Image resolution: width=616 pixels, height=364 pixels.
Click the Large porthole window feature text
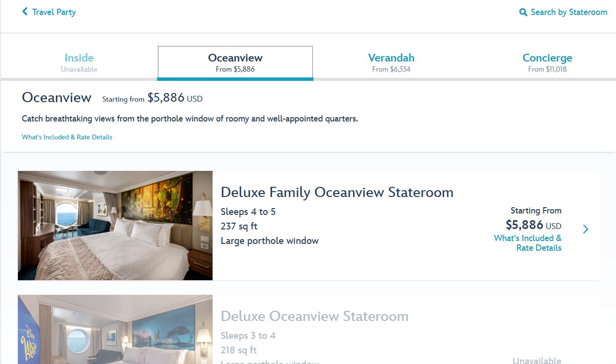point(269,241)
